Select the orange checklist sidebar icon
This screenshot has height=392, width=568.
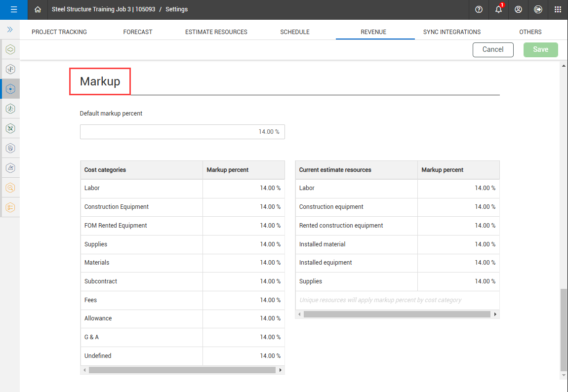pos(10,207)
